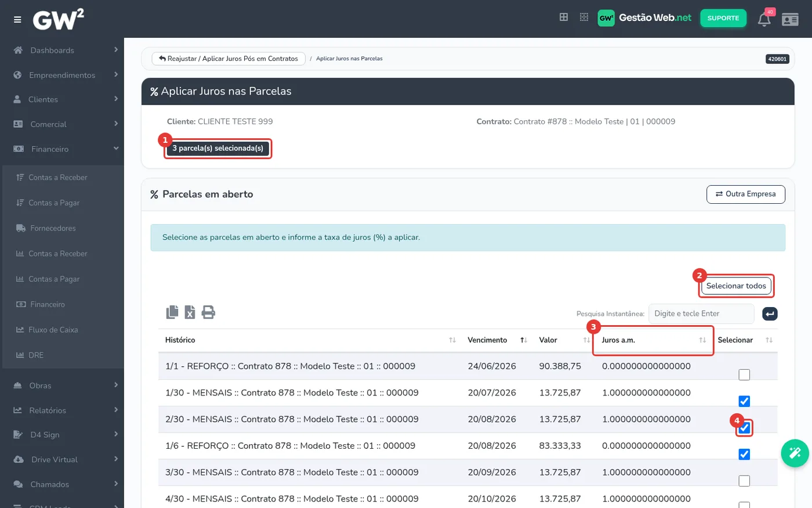Expand the Comercial sidebar menu
This screenshot has width=812, height=508.
(62, 124)
